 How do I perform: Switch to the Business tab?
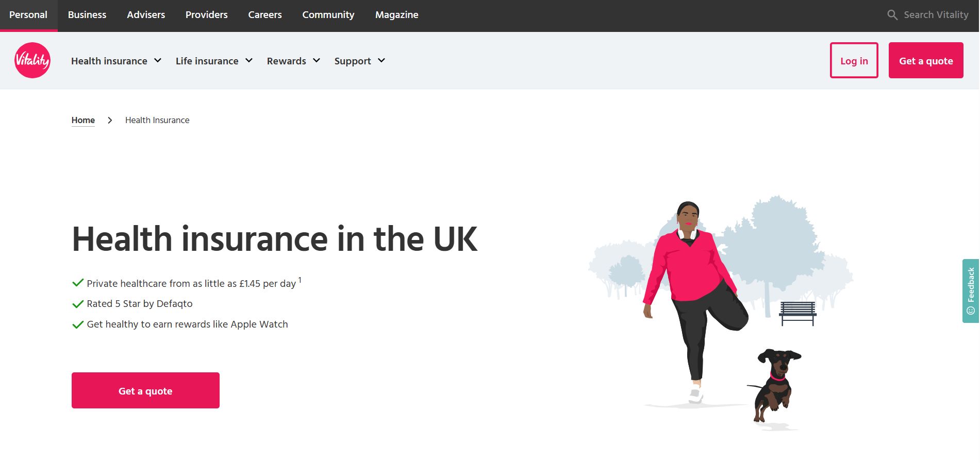pos(87,15)
